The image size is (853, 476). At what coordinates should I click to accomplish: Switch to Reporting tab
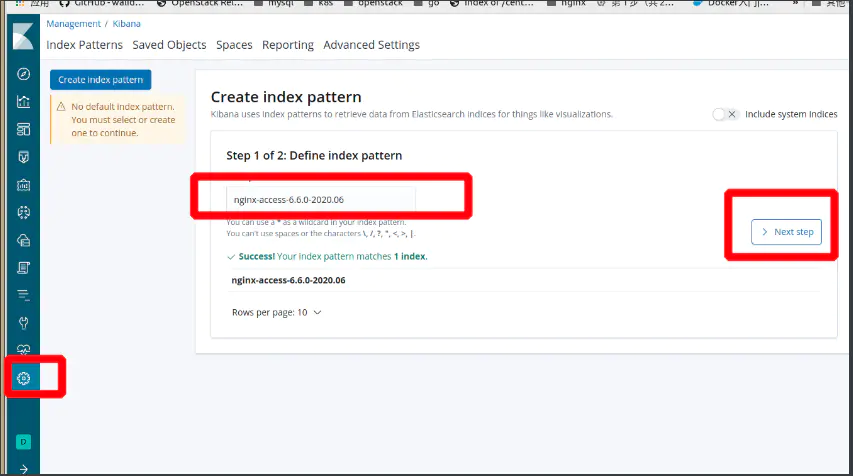click(x=288, y=45)
